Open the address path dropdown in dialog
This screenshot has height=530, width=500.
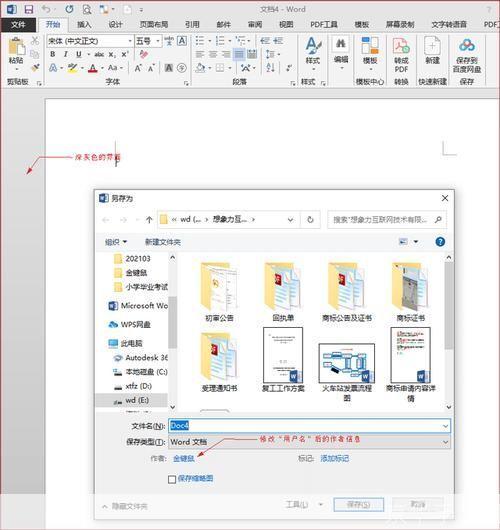tap(290, 220)
